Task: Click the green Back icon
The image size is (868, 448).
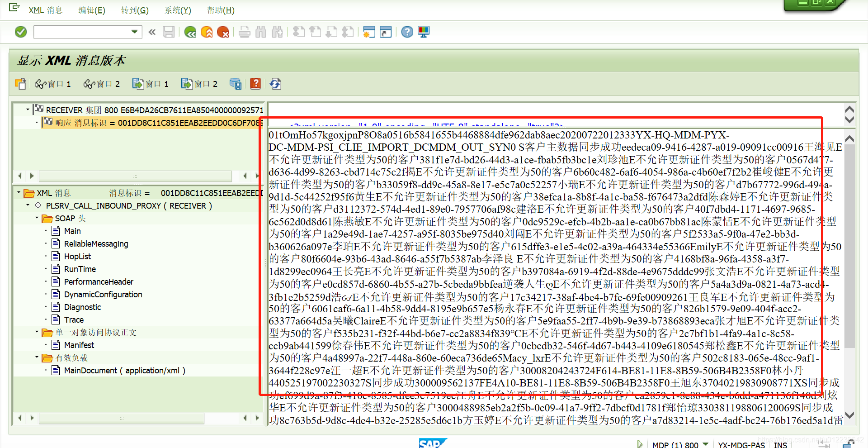Action: [x=190, y=32]
